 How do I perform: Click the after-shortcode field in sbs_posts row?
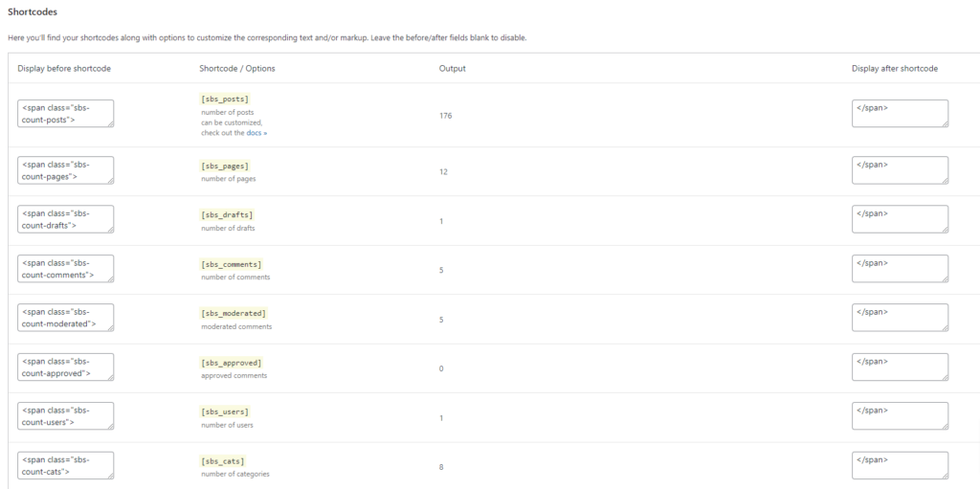[900, 114]
